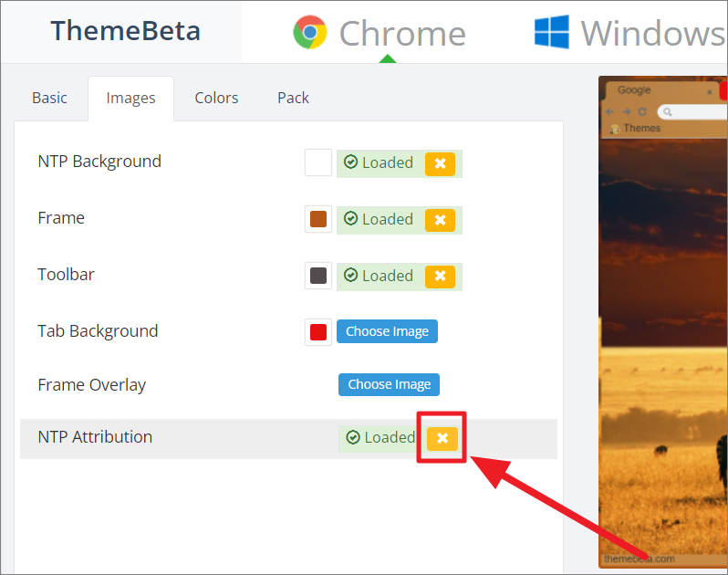Remove the Toolbar loaded image

pos(440,277)
